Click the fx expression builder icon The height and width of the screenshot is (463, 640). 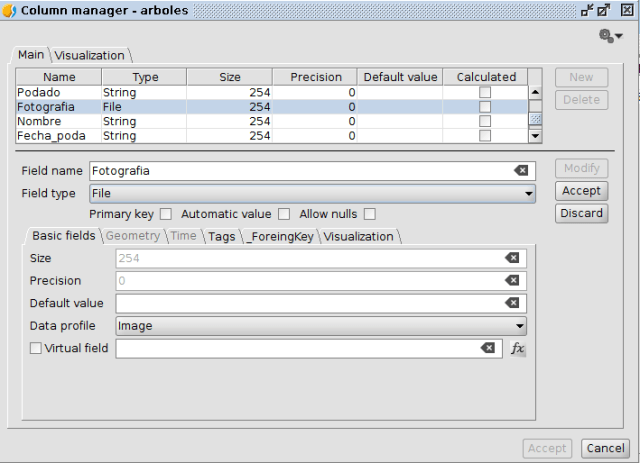[x=517, y=348]
